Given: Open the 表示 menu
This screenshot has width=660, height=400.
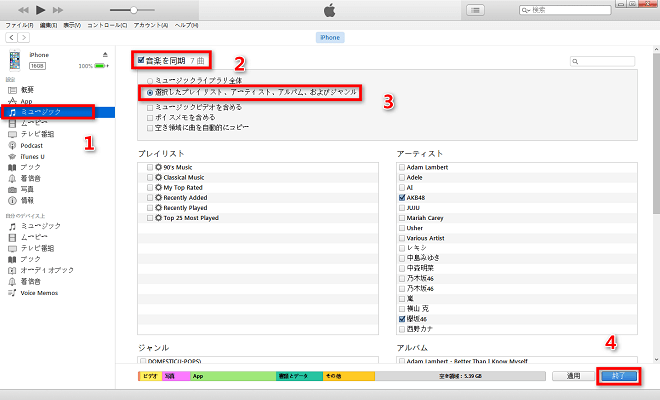Looking at the screenshot, I should pos(72,25).
